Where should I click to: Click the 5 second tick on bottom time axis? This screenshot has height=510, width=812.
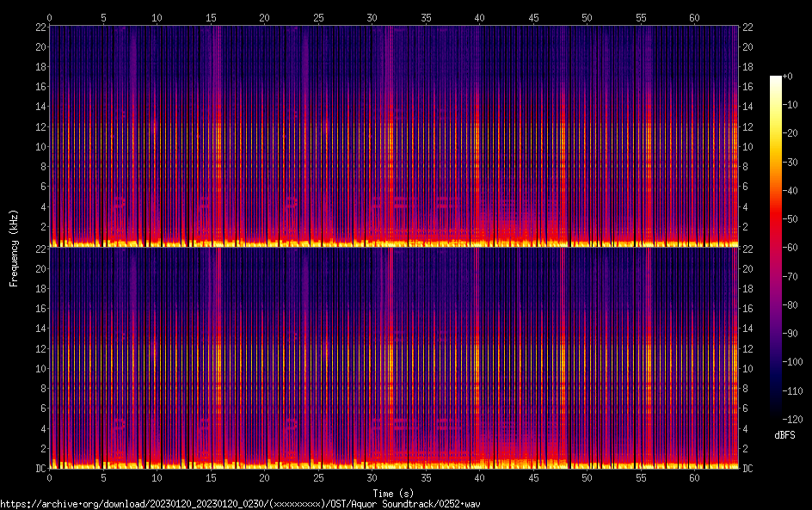tap(103, 477)
